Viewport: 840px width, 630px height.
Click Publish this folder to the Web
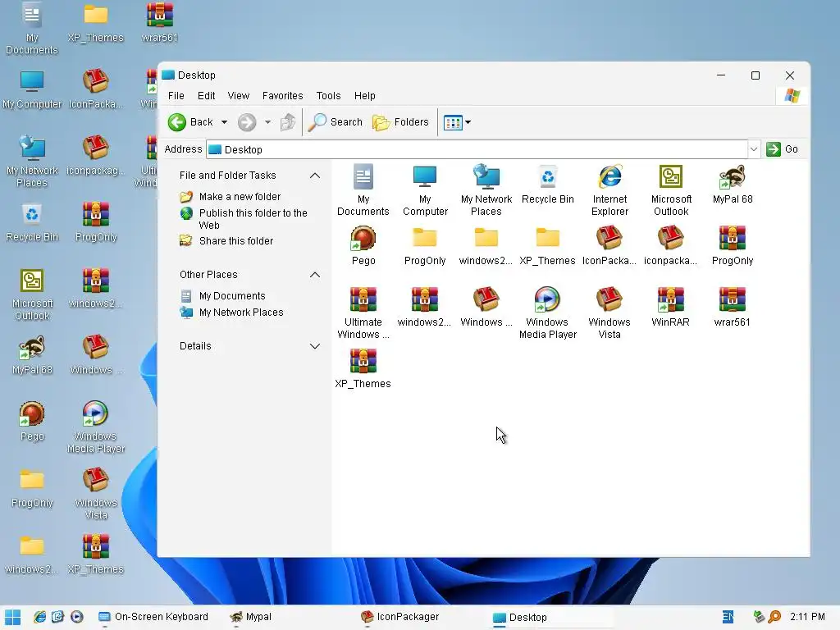point(253,218)
